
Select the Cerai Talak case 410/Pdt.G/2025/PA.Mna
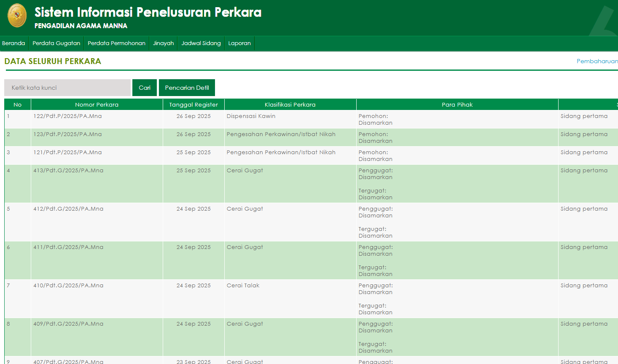tap(68, 286)
